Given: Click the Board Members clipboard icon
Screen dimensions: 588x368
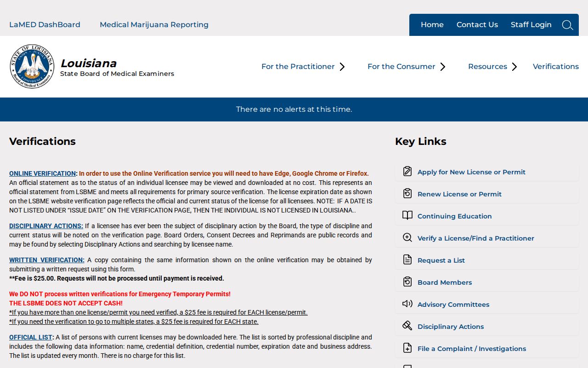Looking at the screenshot, I should 407,282.
